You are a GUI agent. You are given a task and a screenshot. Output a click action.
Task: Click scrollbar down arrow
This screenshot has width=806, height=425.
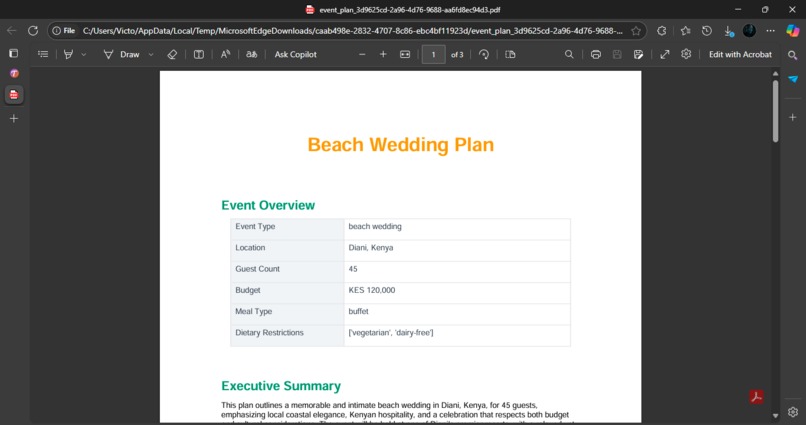point(775,416)
